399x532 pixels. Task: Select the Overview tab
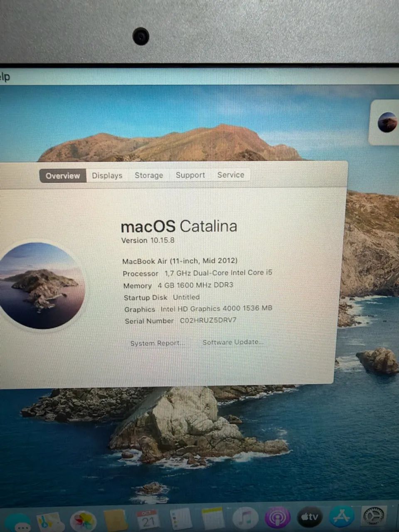point(63,175)
